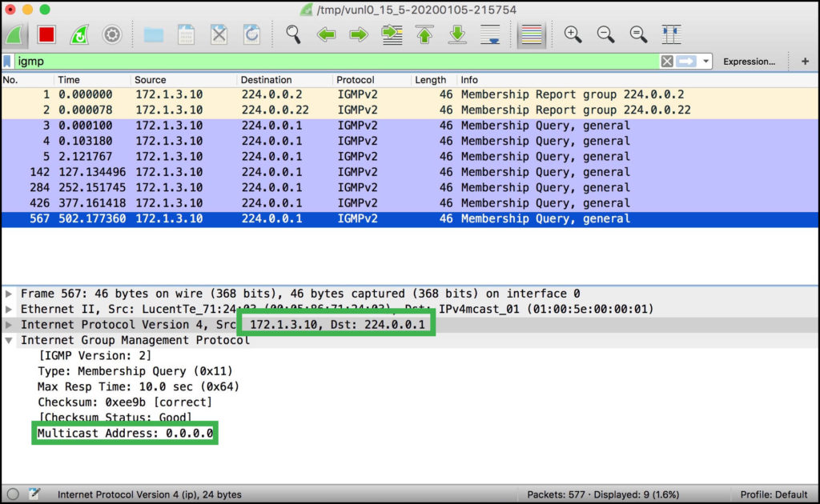Screen dimensions: 820x504
Task: Expand the Frame 567 details row
Action: coord(9,293)
